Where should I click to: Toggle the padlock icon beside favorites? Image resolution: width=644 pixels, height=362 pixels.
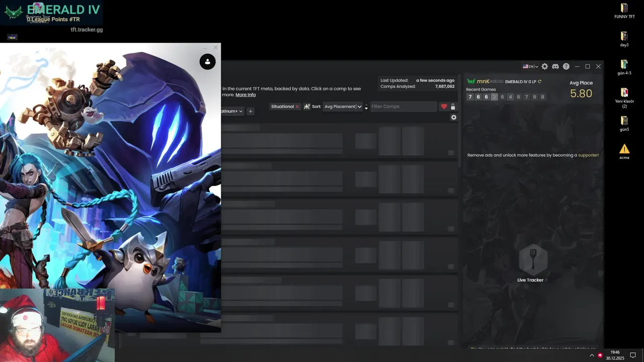(x=453, y=107)
